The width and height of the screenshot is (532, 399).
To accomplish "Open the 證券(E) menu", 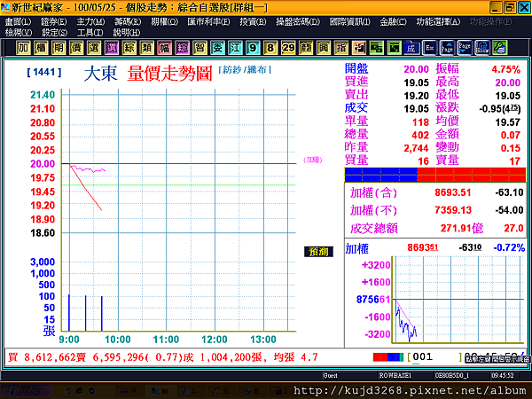I will (x=53, y=21).
